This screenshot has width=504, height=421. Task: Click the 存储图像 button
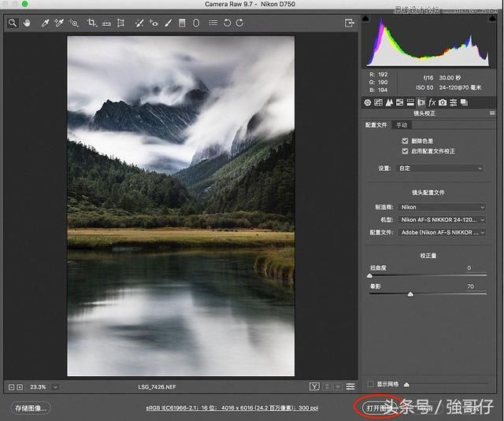click(31, 408)
